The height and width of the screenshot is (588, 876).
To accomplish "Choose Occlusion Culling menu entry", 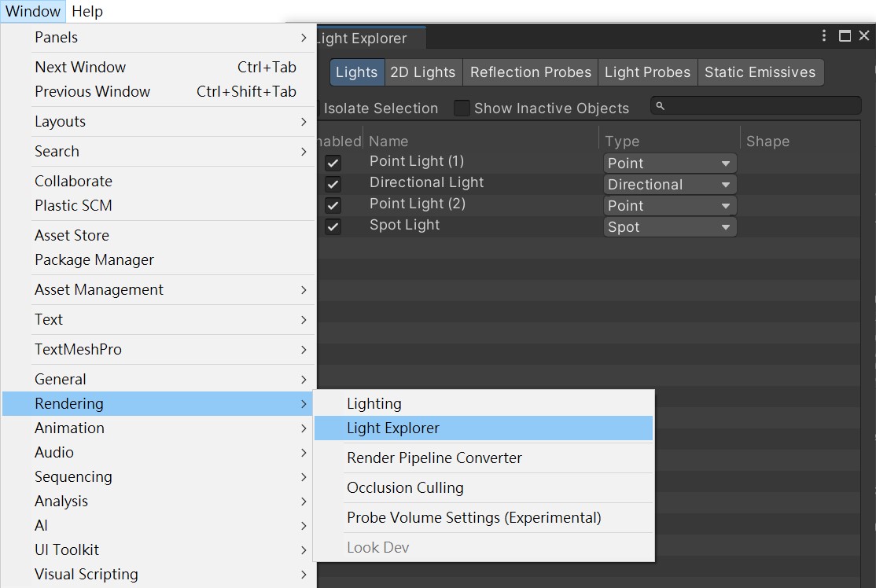I will (x=405, y=487).
